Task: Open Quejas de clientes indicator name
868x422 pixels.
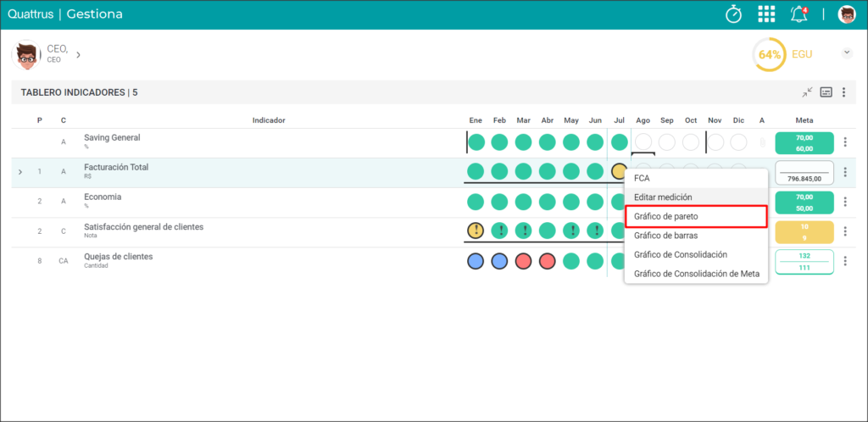Action: coord(119,257)
